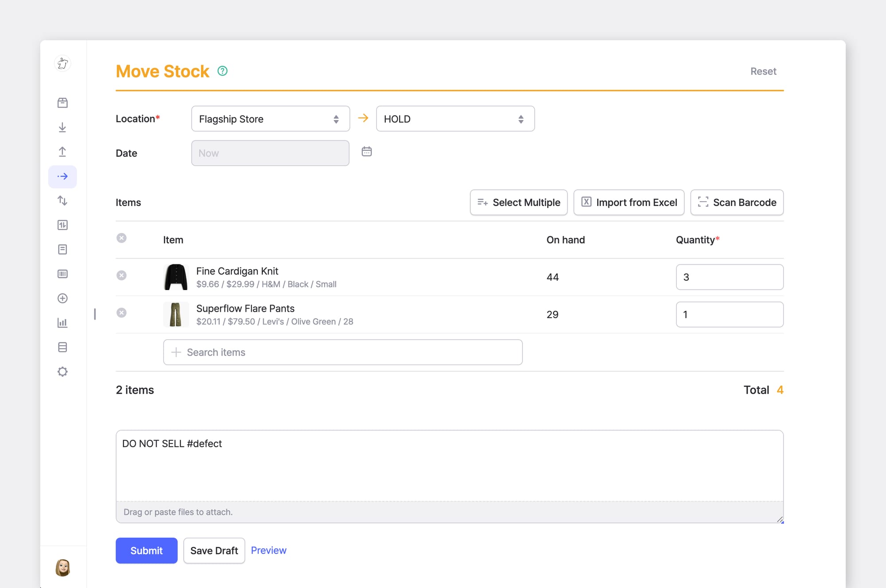Open Stock In download-arrow sidebar icon
The image size is (886, 588).
pos(62,128)
